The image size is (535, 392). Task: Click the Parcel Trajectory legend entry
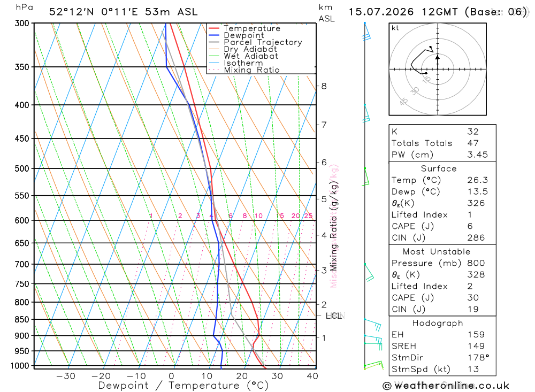[255, 42]
